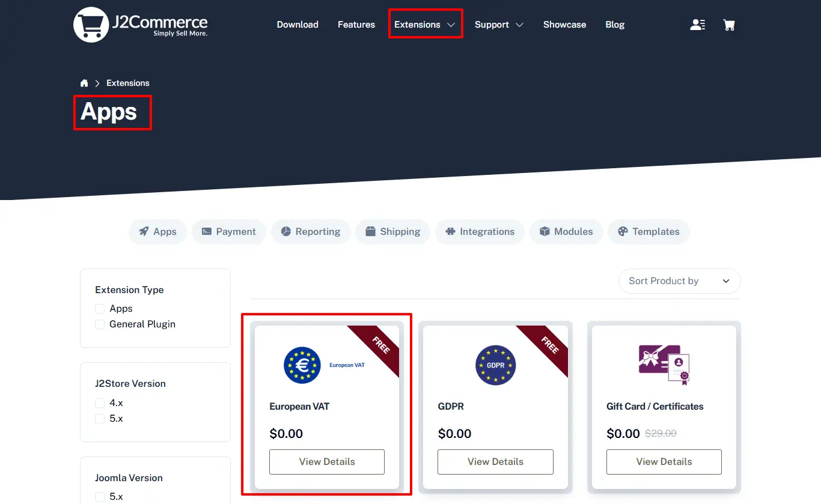Click the FREE ribbon on European VAT
The height and width of the screenshot is (504, 821).
[380, 345]
